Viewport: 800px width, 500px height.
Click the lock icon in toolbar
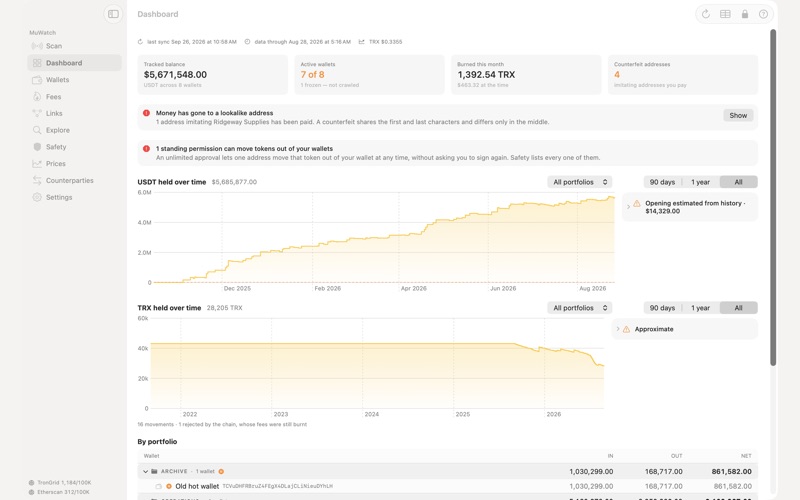pos(744,14)
